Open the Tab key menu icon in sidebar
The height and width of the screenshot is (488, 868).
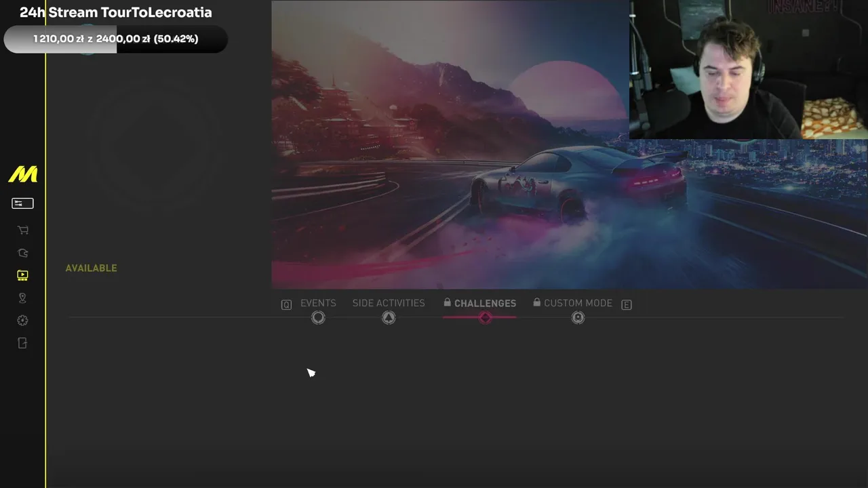coord(22,203)
